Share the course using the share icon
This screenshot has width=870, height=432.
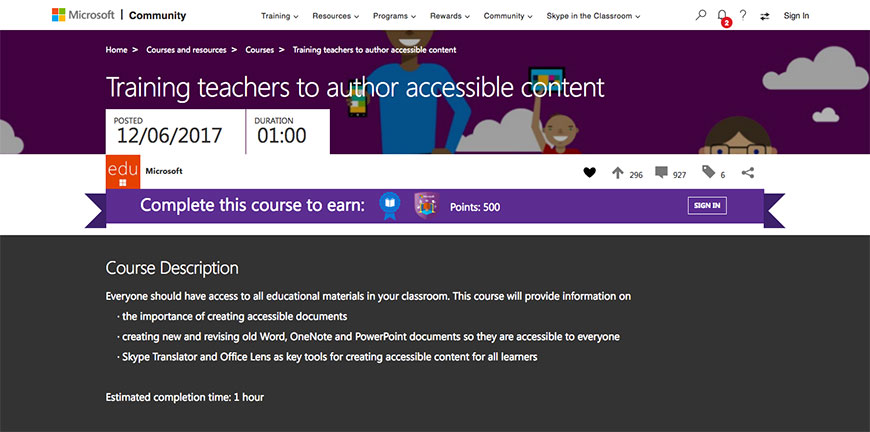click(748, 173)
